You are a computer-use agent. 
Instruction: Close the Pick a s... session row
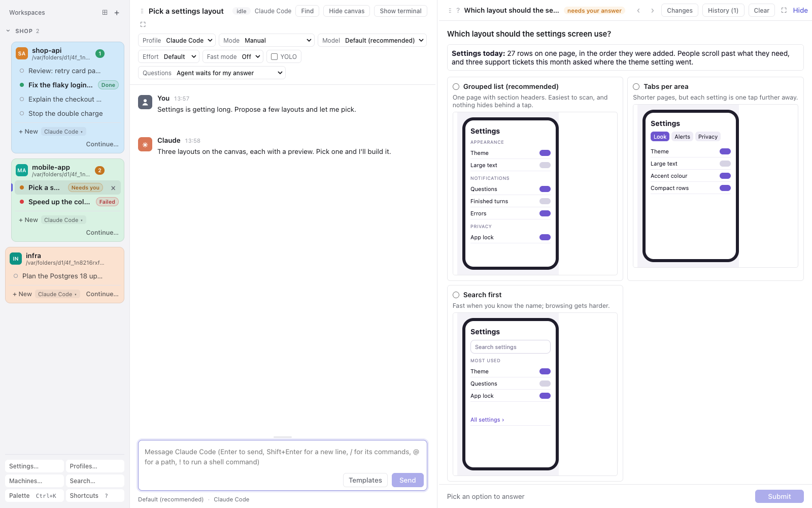tap(113, 188)
